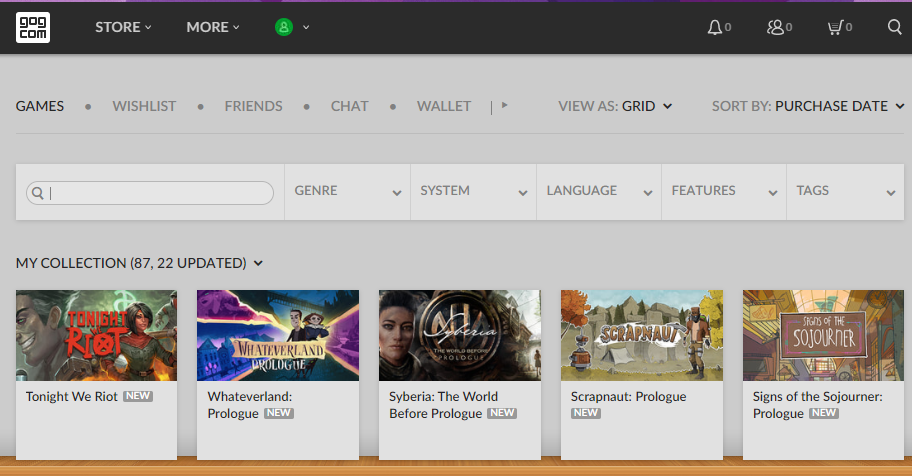Expand the SYSTEM filter
Screen dimensions: 912x476
tap(473, 191)
